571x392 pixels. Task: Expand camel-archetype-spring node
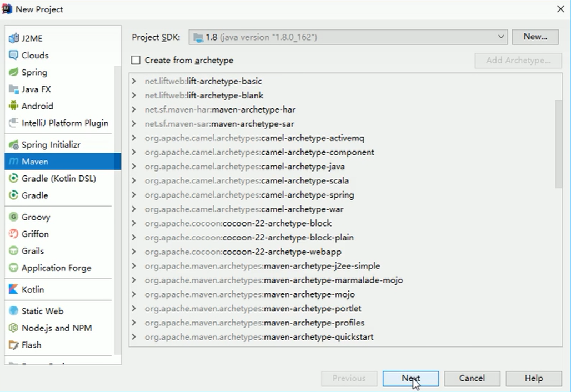[134, 195]
